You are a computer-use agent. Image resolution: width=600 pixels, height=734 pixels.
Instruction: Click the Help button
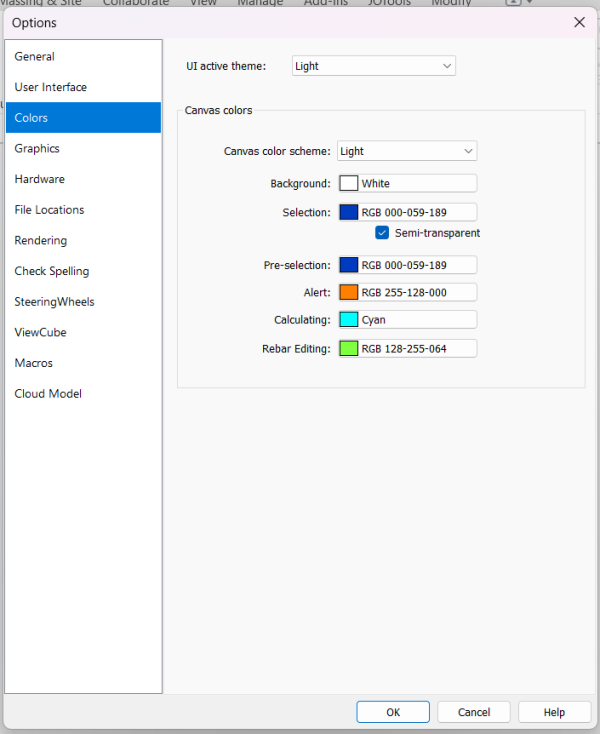point(554,712)
